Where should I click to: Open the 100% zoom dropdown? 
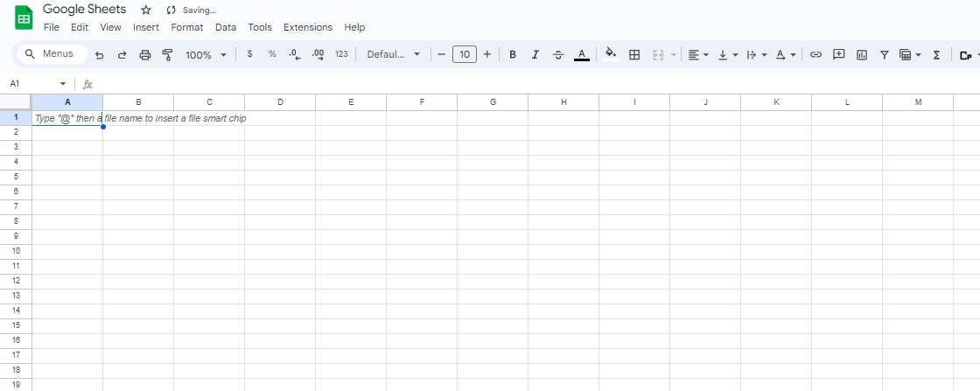pyautogui.click(x=206, y=54)
